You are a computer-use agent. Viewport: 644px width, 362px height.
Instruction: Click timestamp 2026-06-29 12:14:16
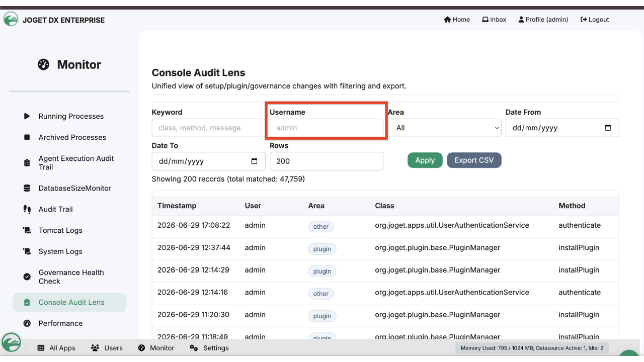(x=193, y=292)
